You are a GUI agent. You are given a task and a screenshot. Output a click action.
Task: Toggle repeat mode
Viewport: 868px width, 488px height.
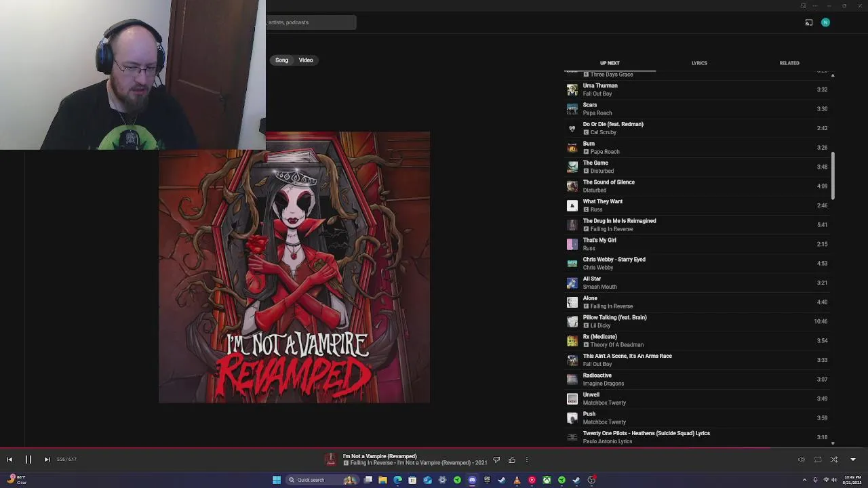pos(818,460)
